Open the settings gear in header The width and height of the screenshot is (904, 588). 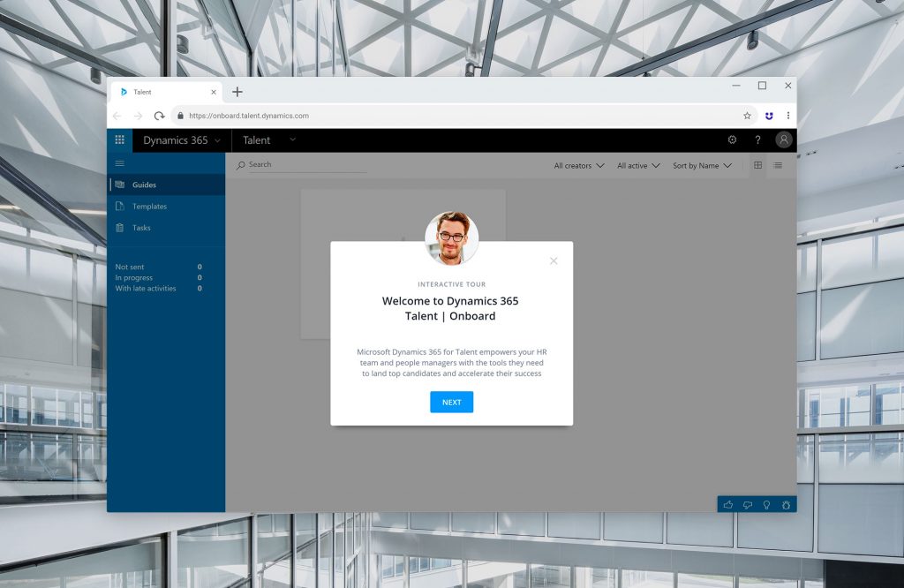tap(732, 139)
